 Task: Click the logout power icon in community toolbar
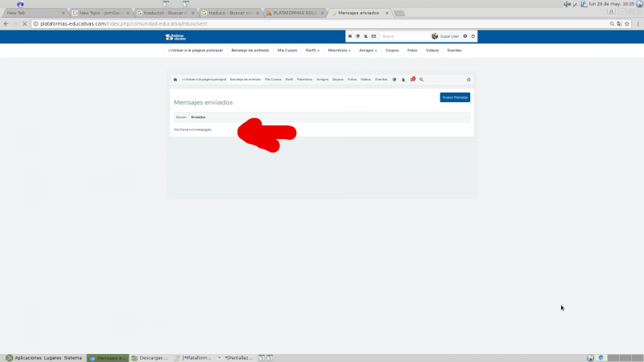pos(469,80)
